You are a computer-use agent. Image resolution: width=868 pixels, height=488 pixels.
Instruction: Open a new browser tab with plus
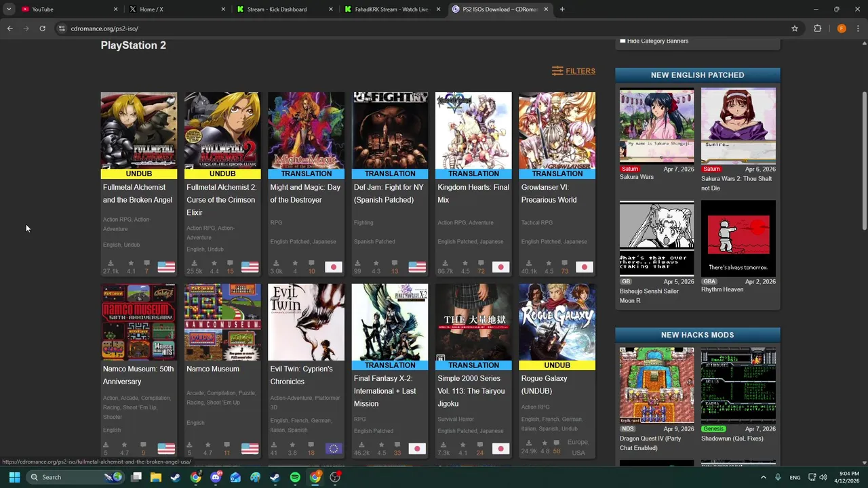click(562, 9)
